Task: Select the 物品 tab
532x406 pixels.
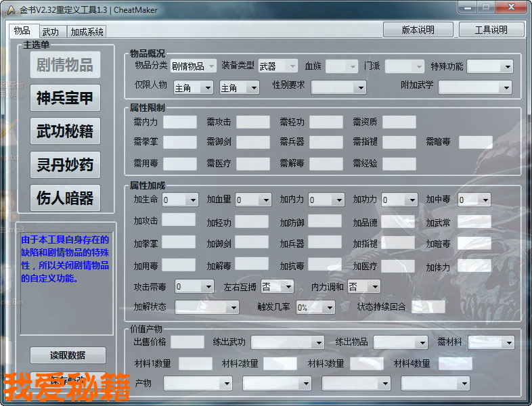Action: pos(22,31)
